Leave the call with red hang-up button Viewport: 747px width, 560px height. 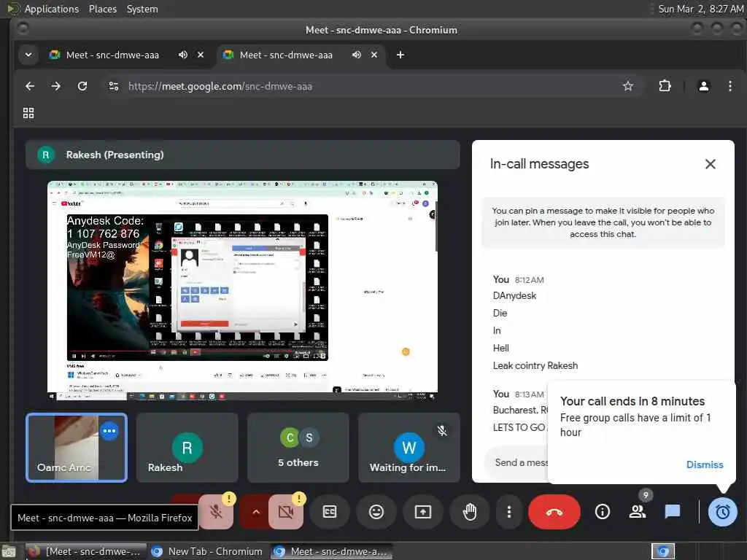click(x=554, y=512)
